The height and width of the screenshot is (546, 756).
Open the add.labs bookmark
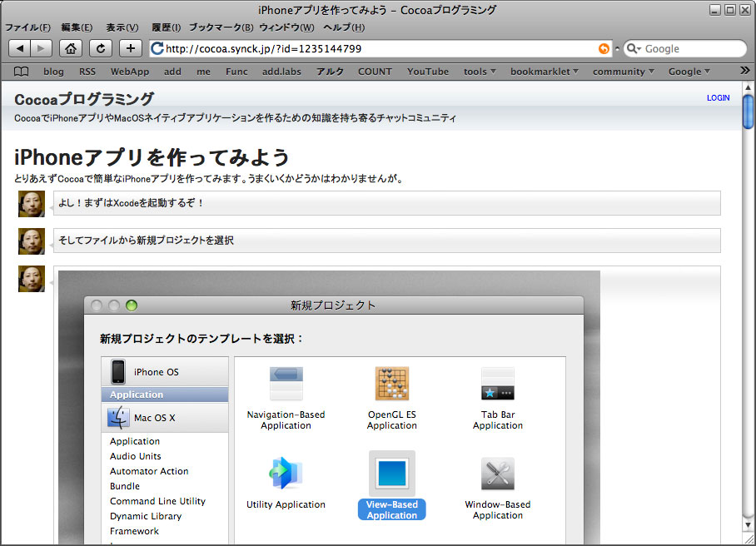(x=281, y=72)
